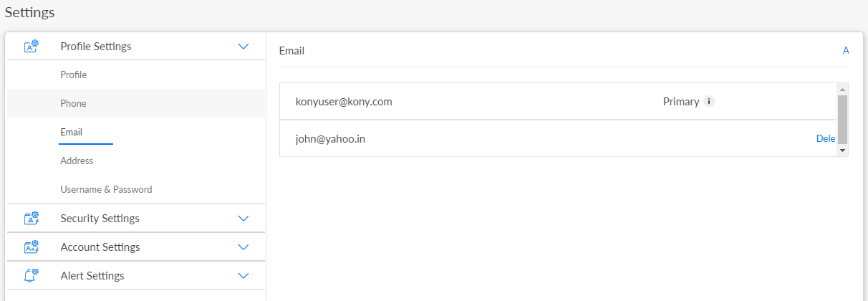Open the Address settings item
The width and height of the screenshot is (868, 301).
click(77, 161)
